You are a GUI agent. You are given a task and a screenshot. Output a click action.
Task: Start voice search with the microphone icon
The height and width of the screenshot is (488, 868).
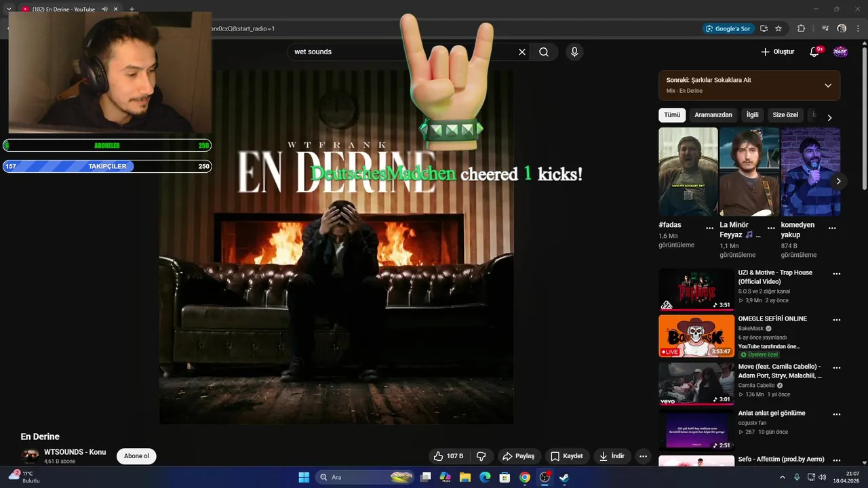coord(574,52)
